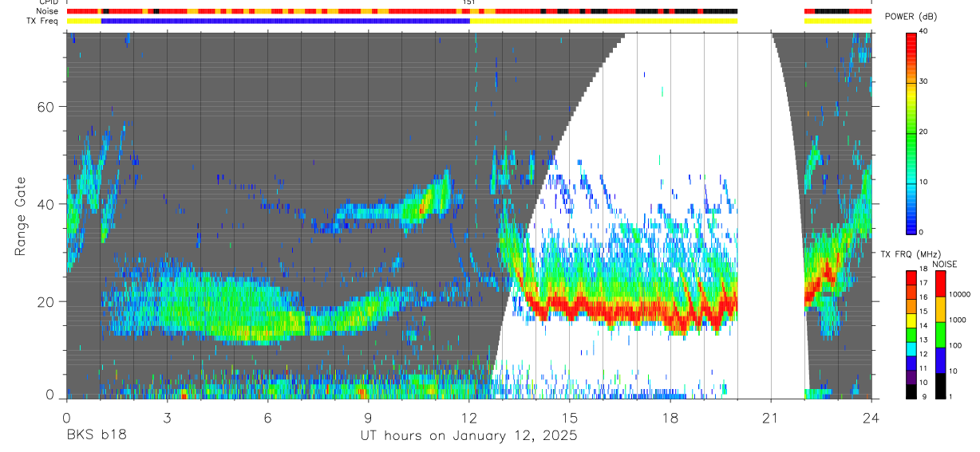Click the 1 label on the NOISE scale
Screen dimensions: 980x452
tap(951, 397)
